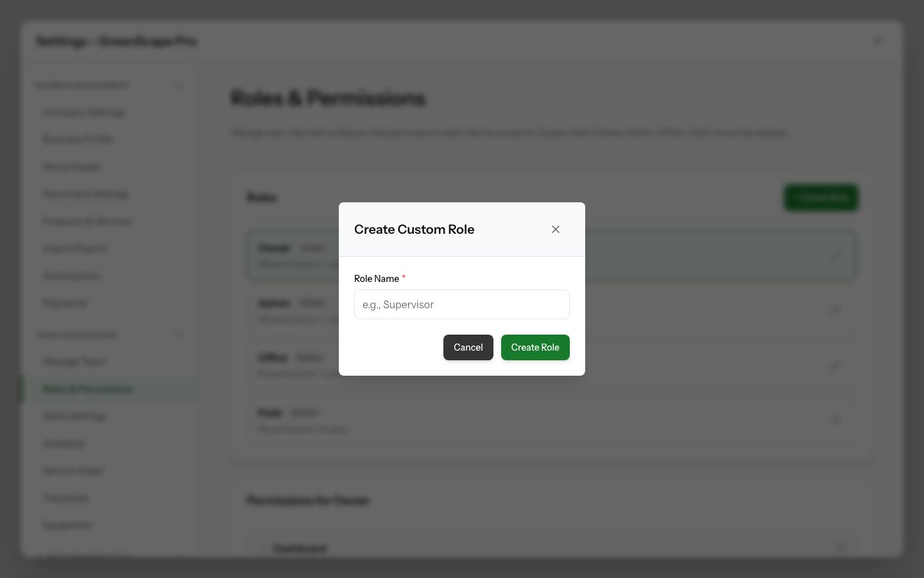Open the Payments settings page
This screenshot has height=578, width=924.
point(65,302)
